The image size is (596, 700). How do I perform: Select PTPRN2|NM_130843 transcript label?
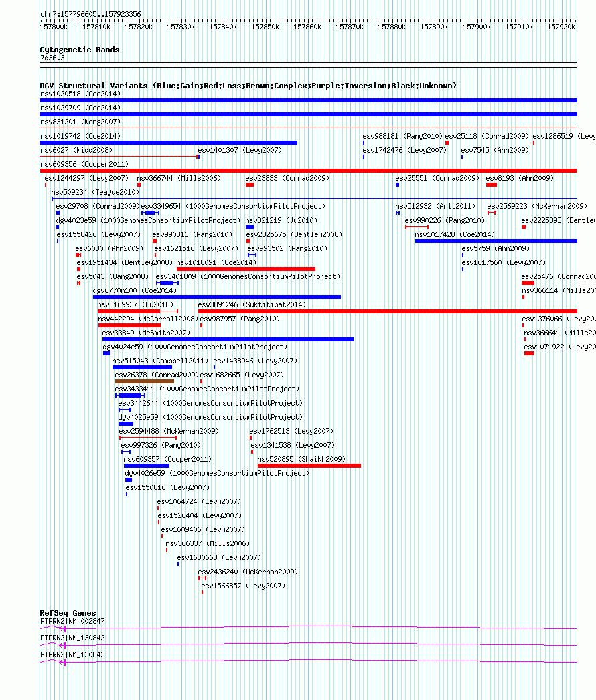pyautogui.click(x=72, y=655)
